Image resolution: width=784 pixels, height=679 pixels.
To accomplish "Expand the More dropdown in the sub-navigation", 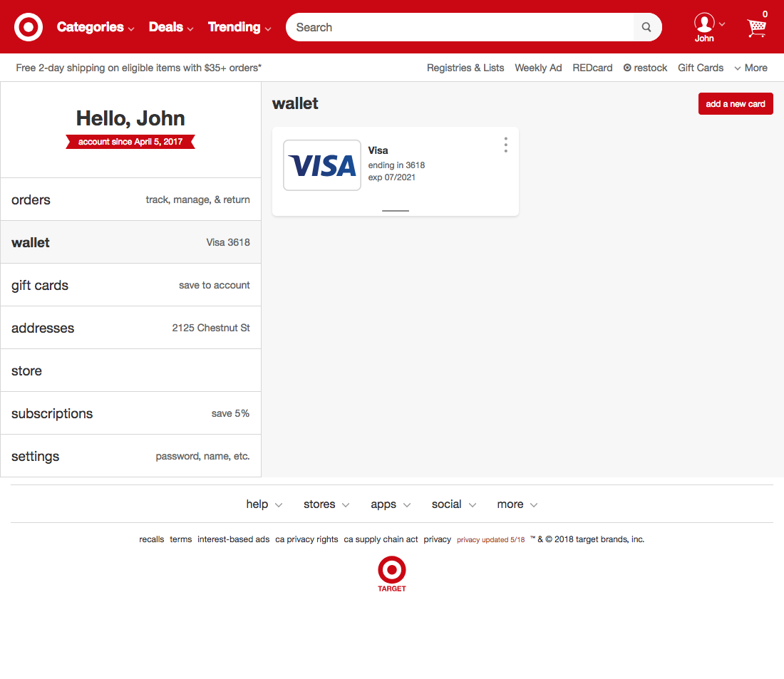I will click(x=751, y=68).
